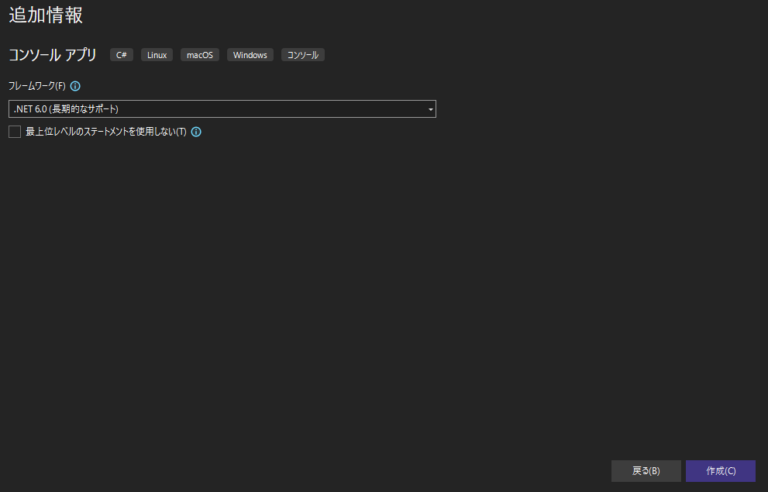The image size is (768, 492).
Task: Go back with the 戻る(B) button
Action: coord(646,471)
